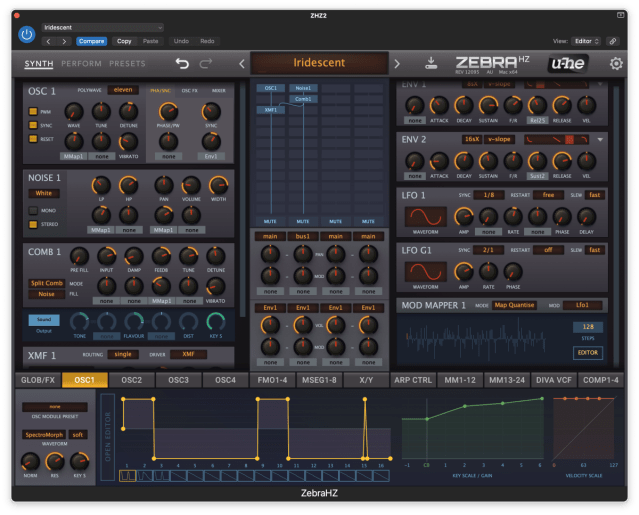Open OSC 1 polywave 'eleven' selector
Viewport: 639px width, 515px height.
click(123, 90)
